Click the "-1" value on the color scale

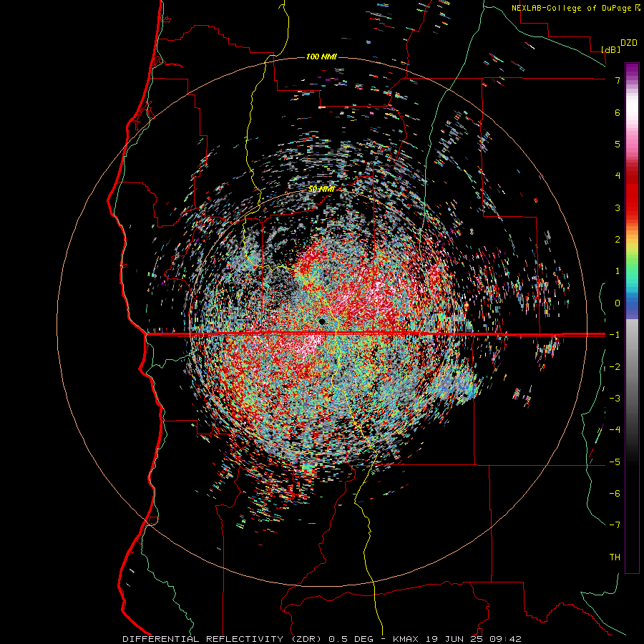pos(615,335)
